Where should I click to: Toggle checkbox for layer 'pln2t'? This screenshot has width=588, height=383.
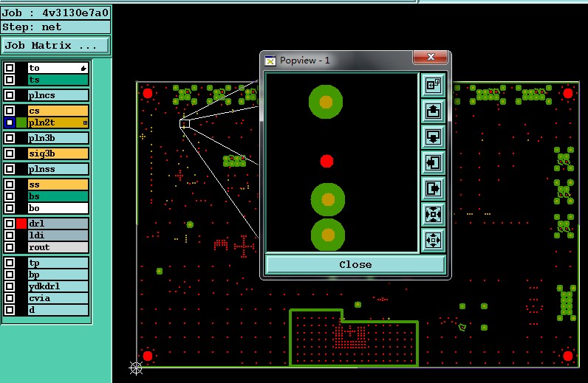10,123
